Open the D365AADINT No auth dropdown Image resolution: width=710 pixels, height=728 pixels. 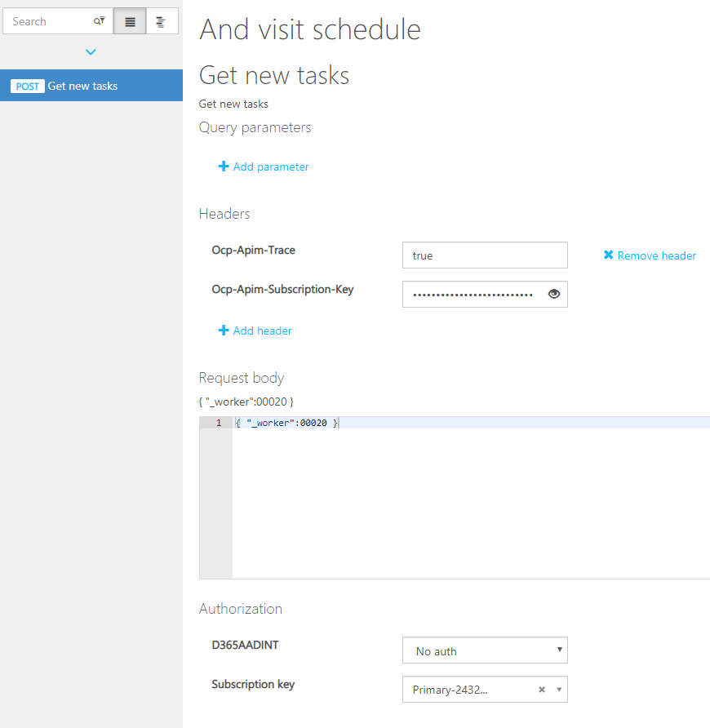pos(484,650)
